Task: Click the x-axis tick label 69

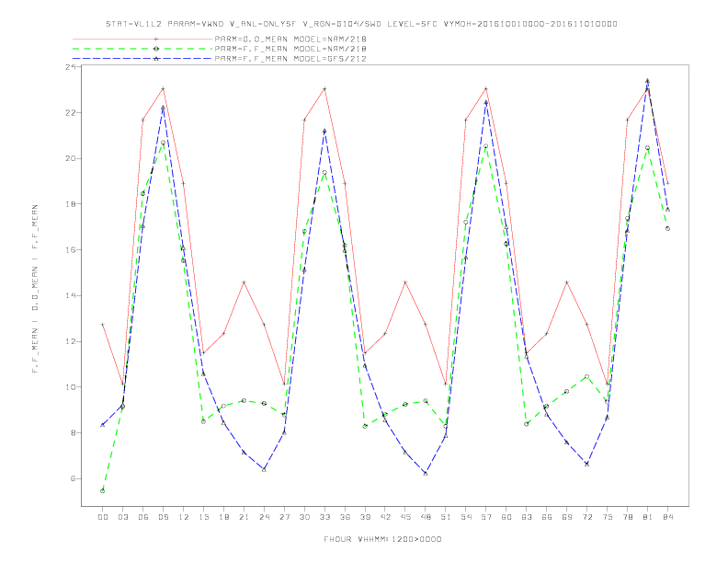Action: click(x=567, y=517)
